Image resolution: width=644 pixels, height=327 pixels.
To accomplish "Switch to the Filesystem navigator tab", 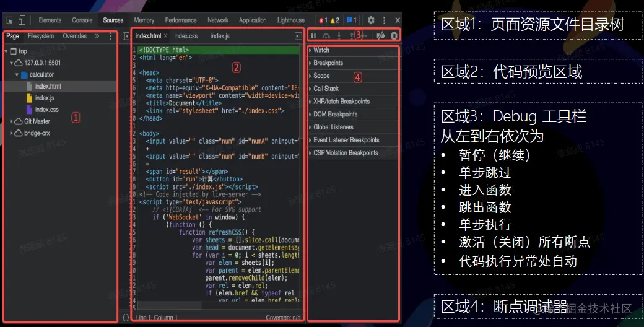I will point(41,36).
